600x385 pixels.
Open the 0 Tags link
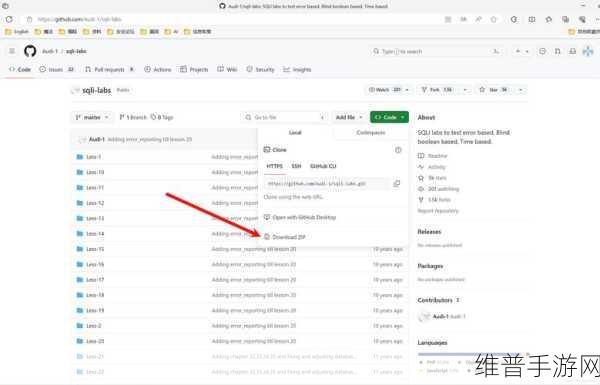click(162, 117)
